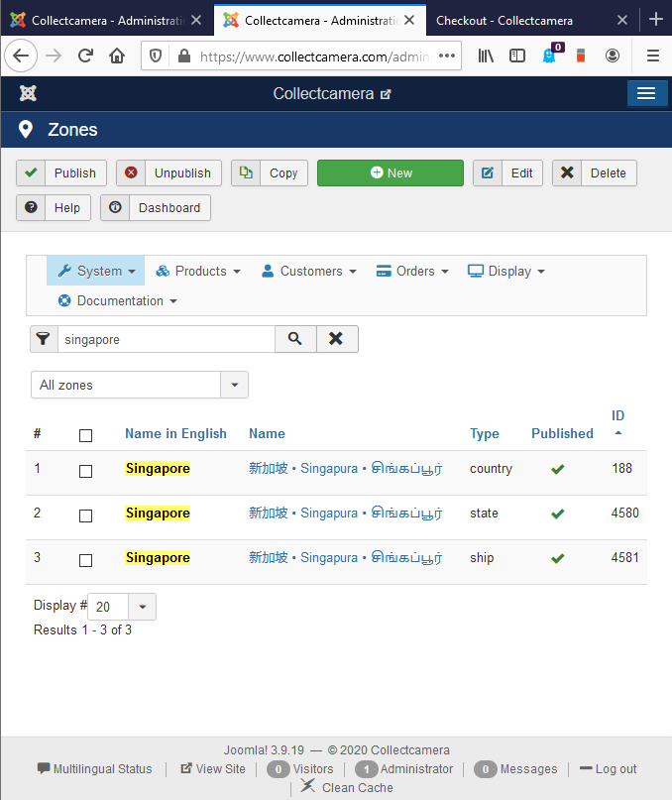This screenshot has width=672, height=800.
Task: Check the box for row 2 Singapore state
Action: 85,515
